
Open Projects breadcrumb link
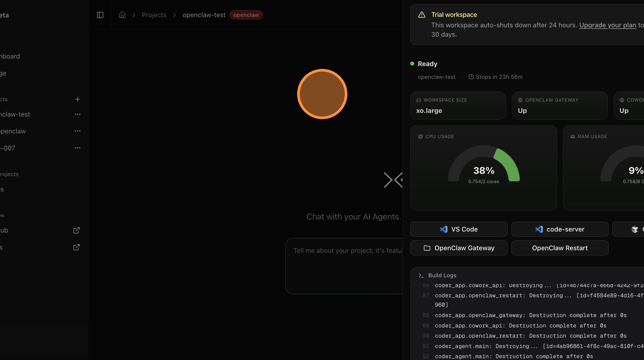point(154,15)
